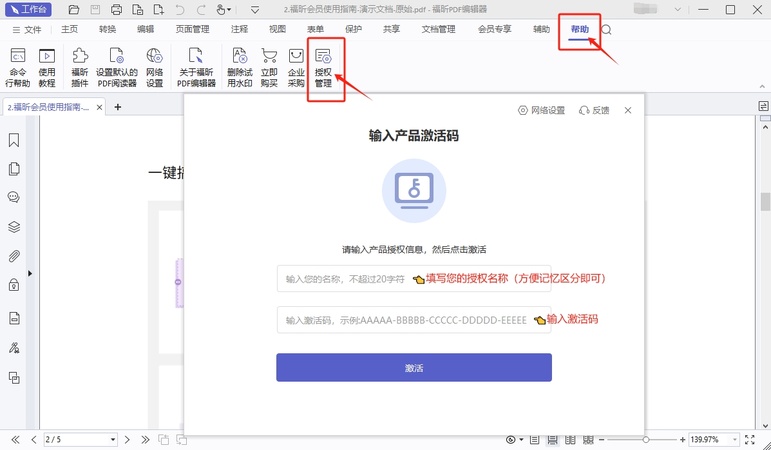Open the security lock panel in left sidebar

pos(14,285)
